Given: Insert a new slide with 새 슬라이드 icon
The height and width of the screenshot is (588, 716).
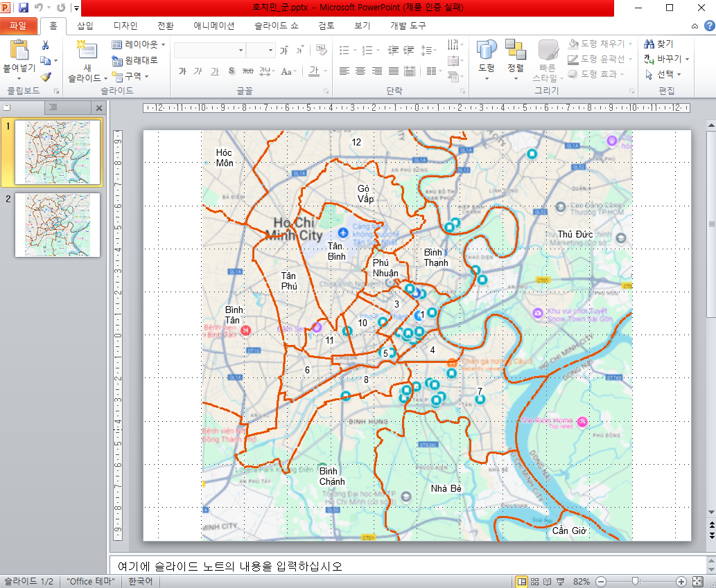Looking at the screenshot, I should pyautogui.click(x=87, y=51).
